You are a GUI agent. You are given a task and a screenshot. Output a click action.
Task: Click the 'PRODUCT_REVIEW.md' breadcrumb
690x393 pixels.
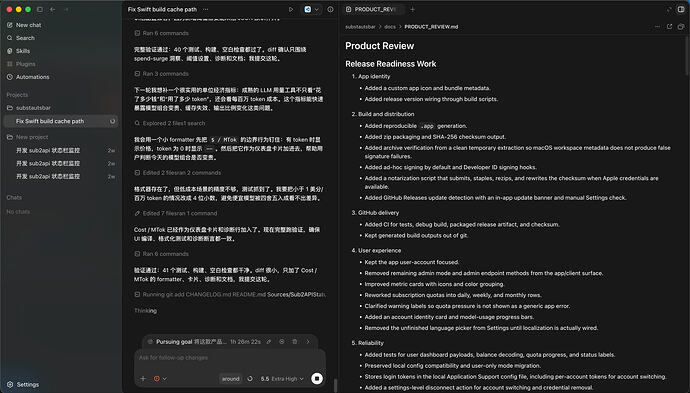(431, 27)
